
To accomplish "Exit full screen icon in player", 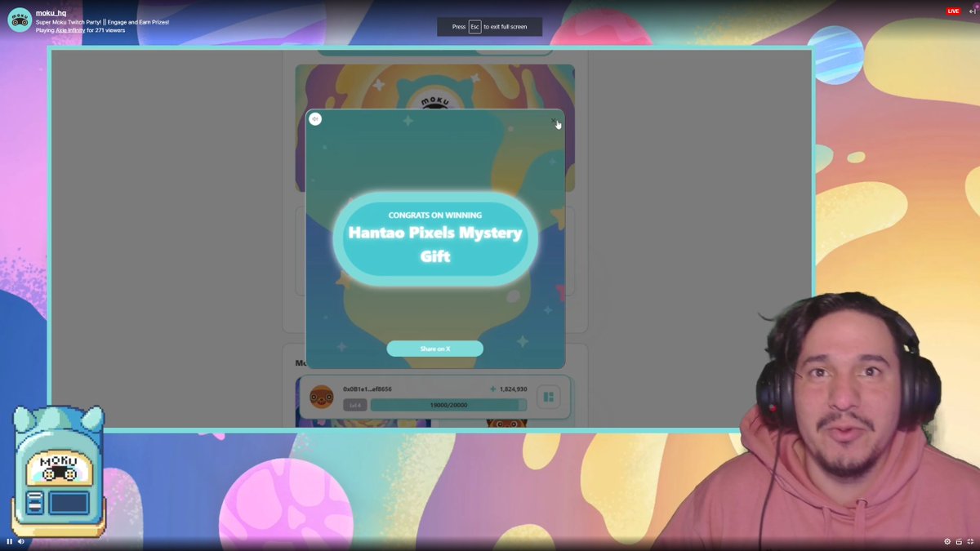I will point(970,541).
